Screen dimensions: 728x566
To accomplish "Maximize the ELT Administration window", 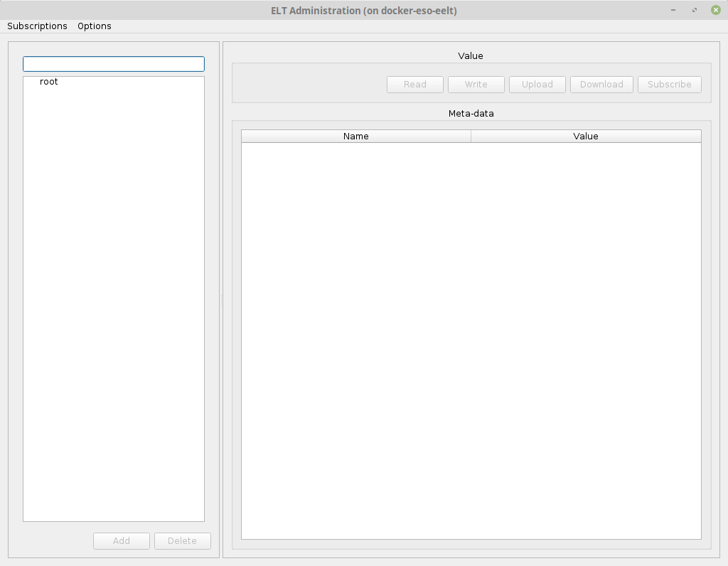I will click(694, 10).
